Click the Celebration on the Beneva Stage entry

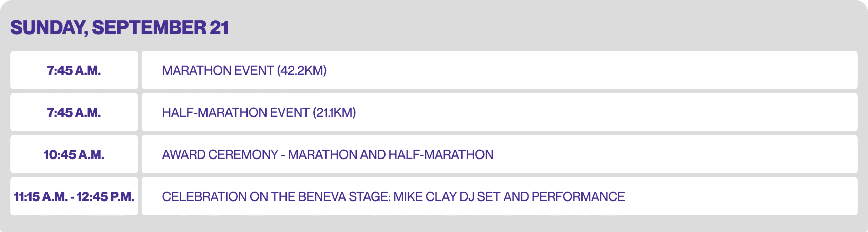393,196
